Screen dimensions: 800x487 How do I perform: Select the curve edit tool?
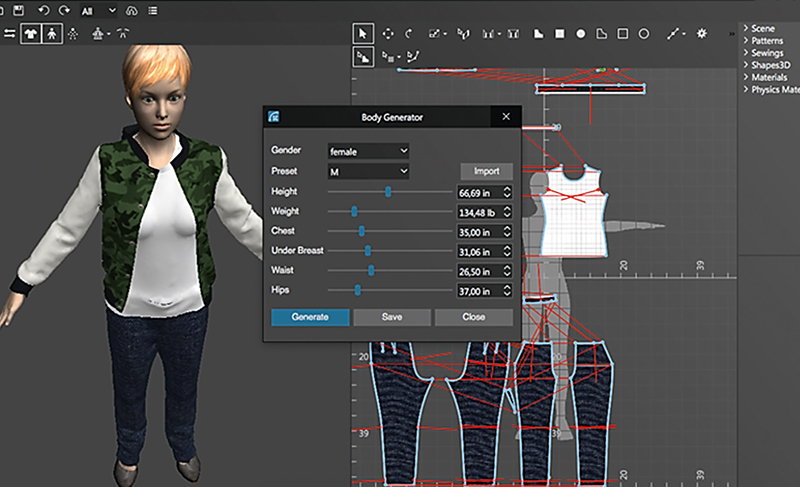[x=412, y=57]
